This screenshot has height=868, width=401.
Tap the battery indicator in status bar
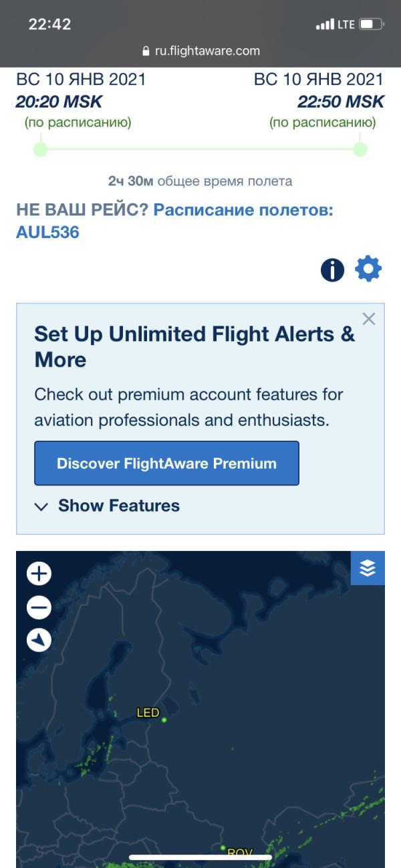[371, 25]
